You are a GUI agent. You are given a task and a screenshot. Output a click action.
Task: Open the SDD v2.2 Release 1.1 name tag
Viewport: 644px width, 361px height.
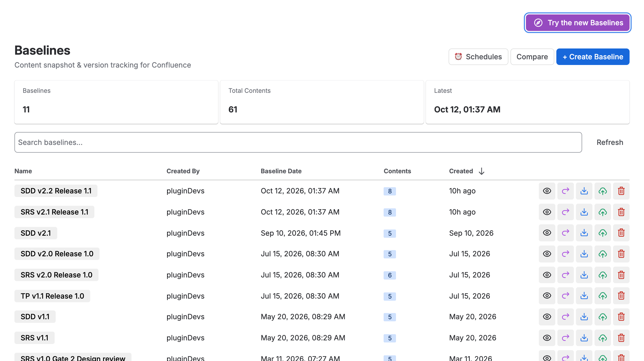point(56,191)
